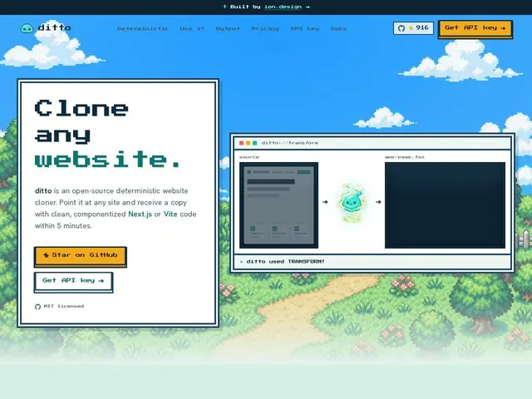Click the source page preview thumbnail

[279, 205]
